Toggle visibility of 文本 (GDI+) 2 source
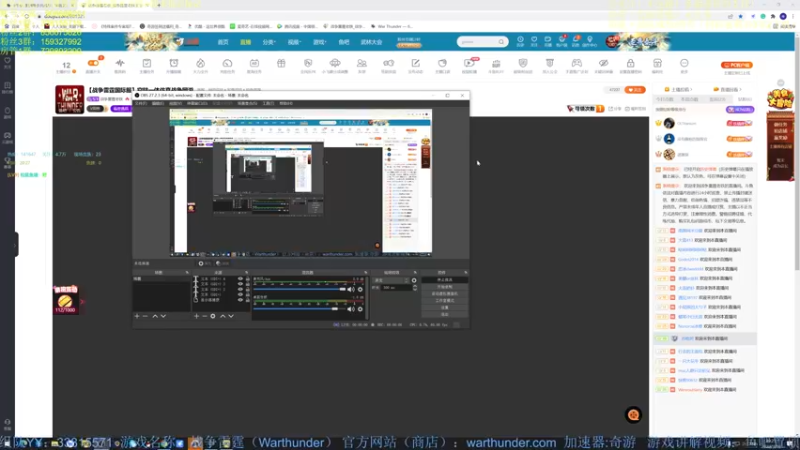800x450 pixels. click(x=240, y=289)
